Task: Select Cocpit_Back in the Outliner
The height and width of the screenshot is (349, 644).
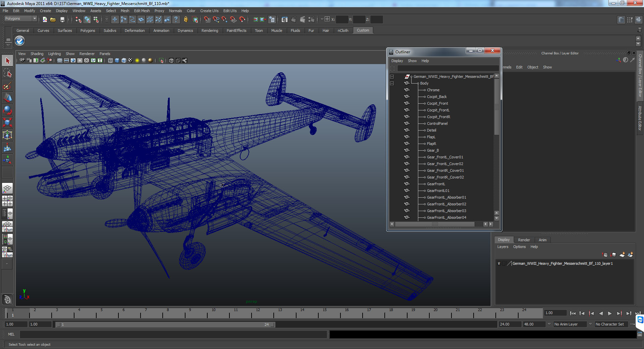Action: pyautogui.click(x=437, y=97)
